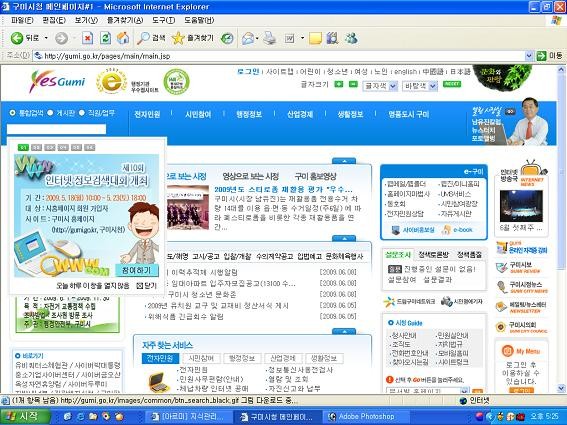This screenshot has height=425, width=567.
Task: Select the 게시판 radio button
Action: [50, 113]
